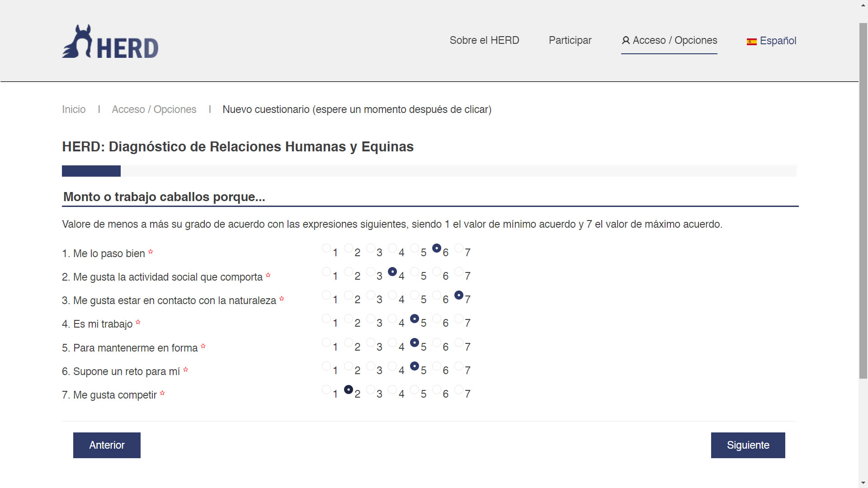Select 1 for Me gusta la actividad social
The height and width of the screenshot is (488, 868).
coord(326,272)
